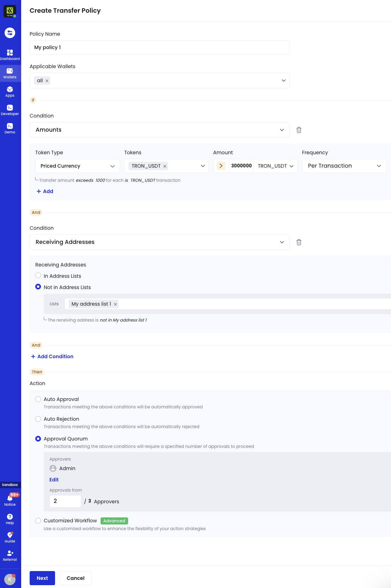Click the Admin approver avatar icon
This screenshot has height=588, width=391.
53,468
